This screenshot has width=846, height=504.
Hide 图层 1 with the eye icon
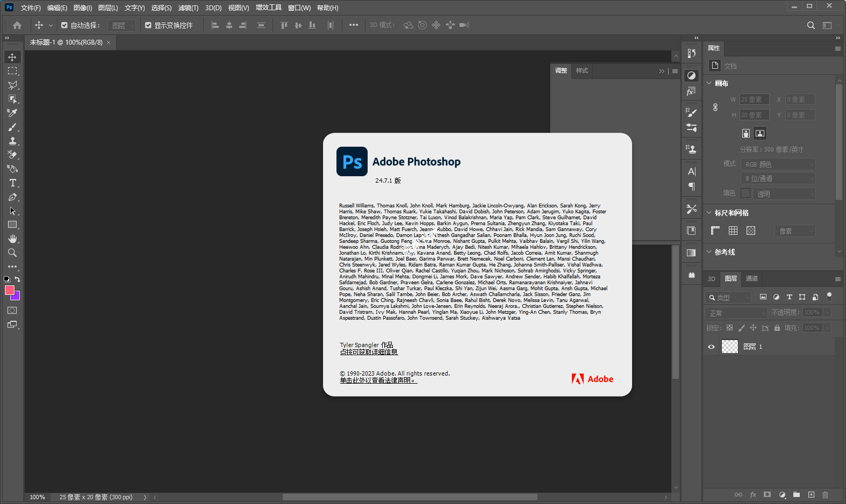pyautogui.click(x=711, y=347)
